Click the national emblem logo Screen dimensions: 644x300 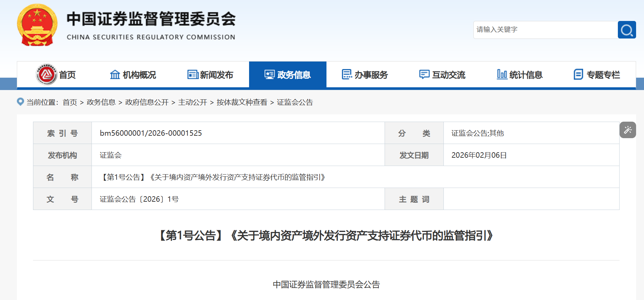tap(37, 25)
